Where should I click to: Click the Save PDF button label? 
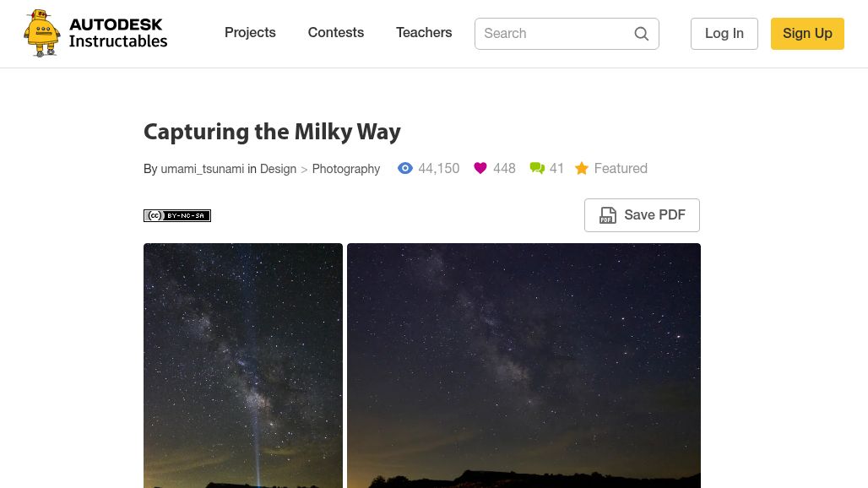pos(654,215)
